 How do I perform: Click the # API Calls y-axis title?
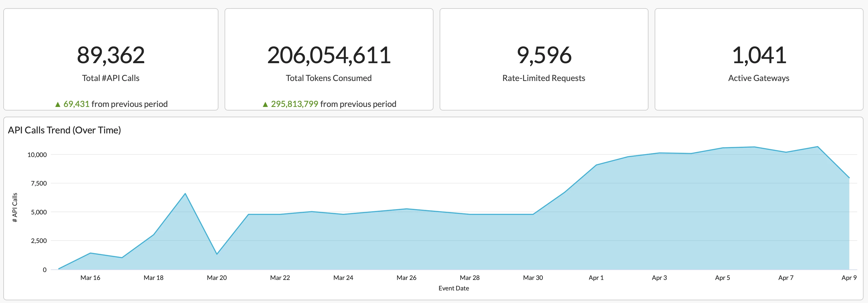click(x=15, y=207)
